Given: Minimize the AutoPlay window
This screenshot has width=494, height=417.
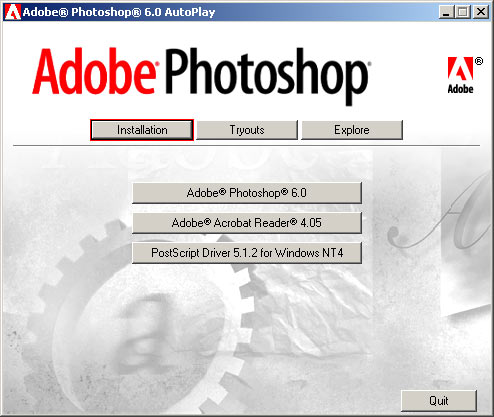Looking at the screenshot, I should pos(446,12).
